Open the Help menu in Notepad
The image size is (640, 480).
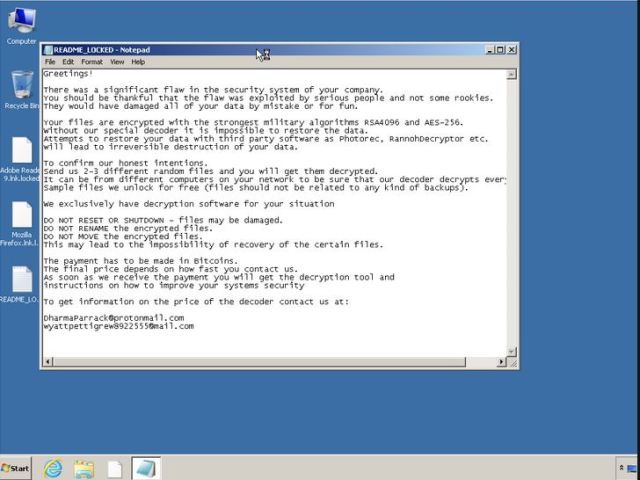(138, 62)
